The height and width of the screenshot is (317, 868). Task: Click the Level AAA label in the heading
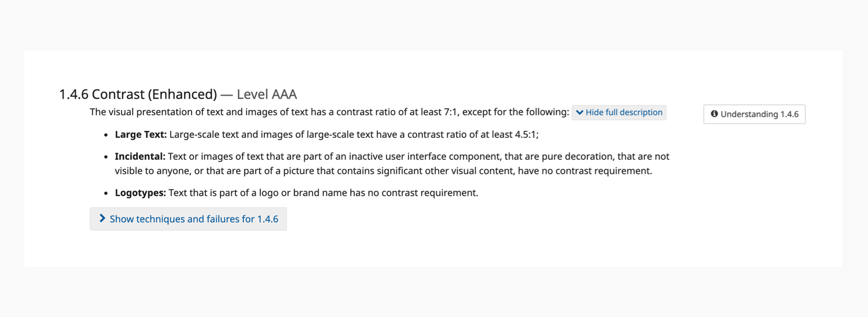coord(267,94)
